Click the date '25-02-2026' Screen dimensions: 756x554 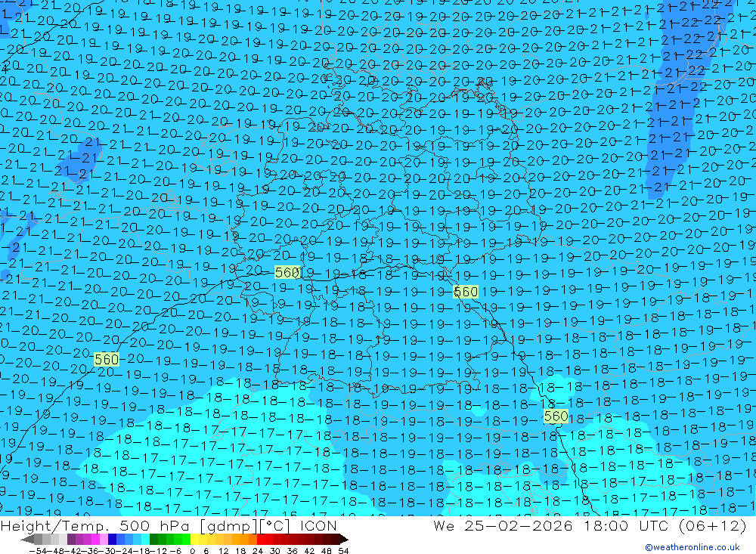[519, 525]
